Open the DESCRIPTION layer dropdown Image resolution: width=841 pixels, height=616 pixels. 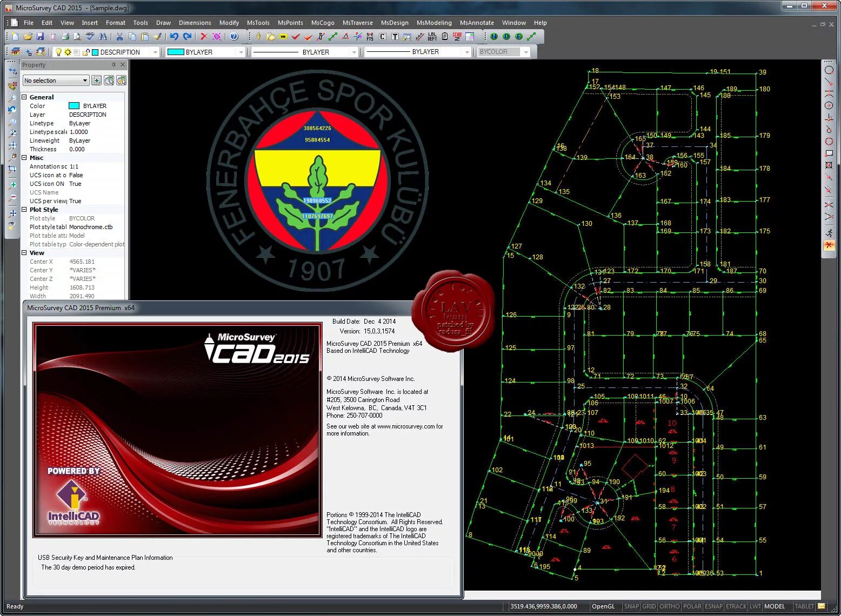coord(155,52)
